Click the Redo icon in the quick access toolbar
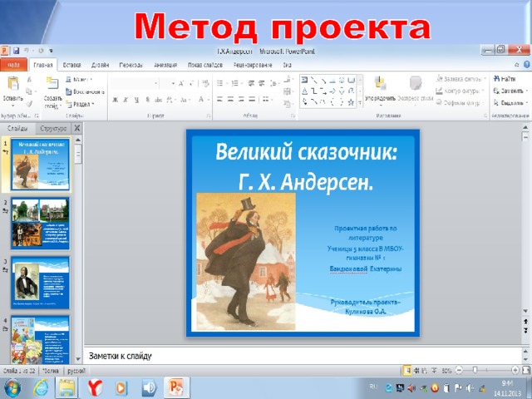The image size is (532, 399). tap(41, 51)
